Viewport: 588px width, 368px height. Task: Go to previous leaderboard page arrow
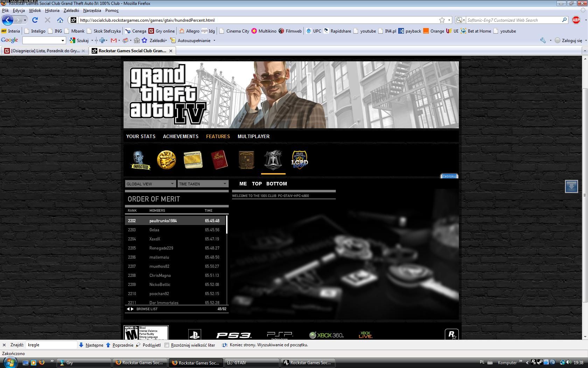(128, 309)
